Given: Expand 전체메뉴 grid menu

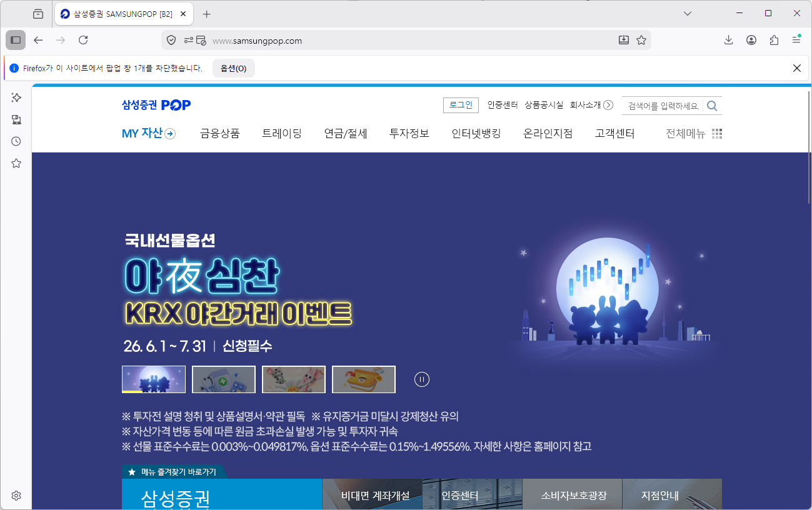Looking at the screenshot, I should pyautogui.click(x=694, y=133).
